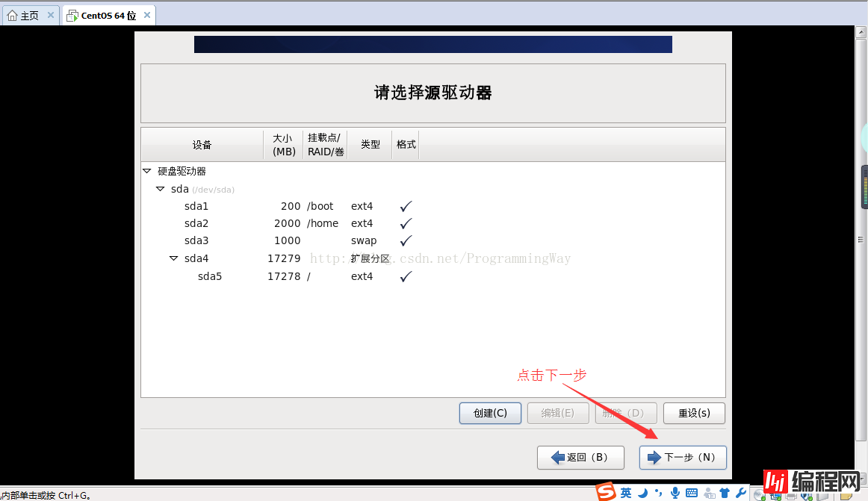Click the 返回 (B) back button
Viewport: 868px width, 501px height.
pos(580,457)
